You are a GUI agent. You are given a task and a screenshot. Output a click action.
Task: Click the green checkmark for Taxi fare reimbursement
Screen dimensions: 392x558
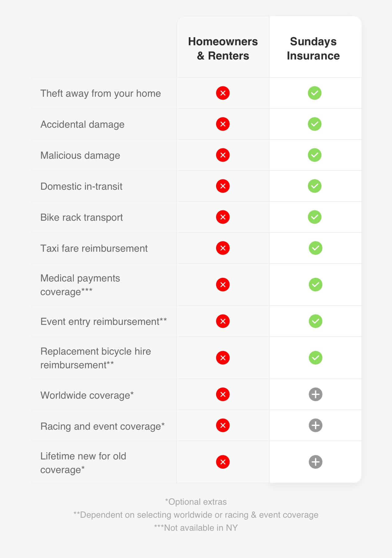tap(315, 248)
